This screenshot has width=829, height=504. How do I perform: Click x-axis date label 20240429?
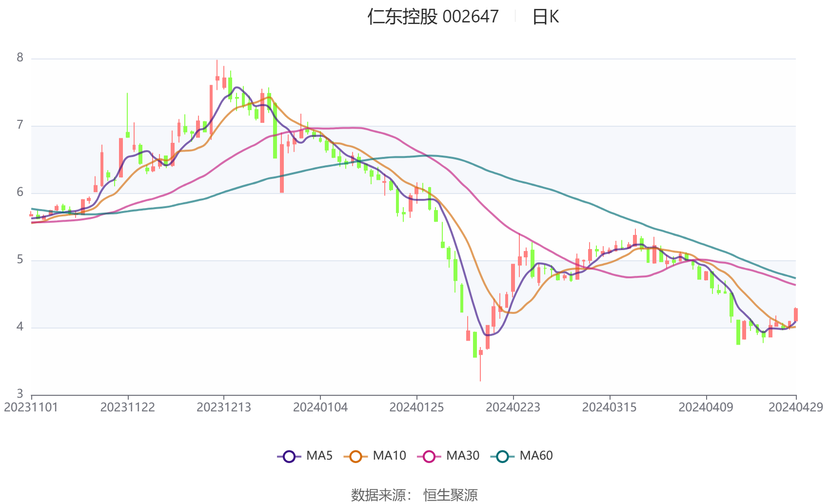point(796,407)
